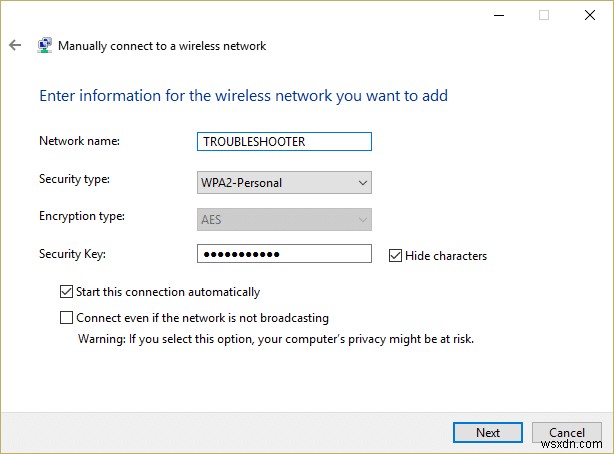Click the "Network name:" label
Viewport: 614px width, 454px height.
click(79, 141)
